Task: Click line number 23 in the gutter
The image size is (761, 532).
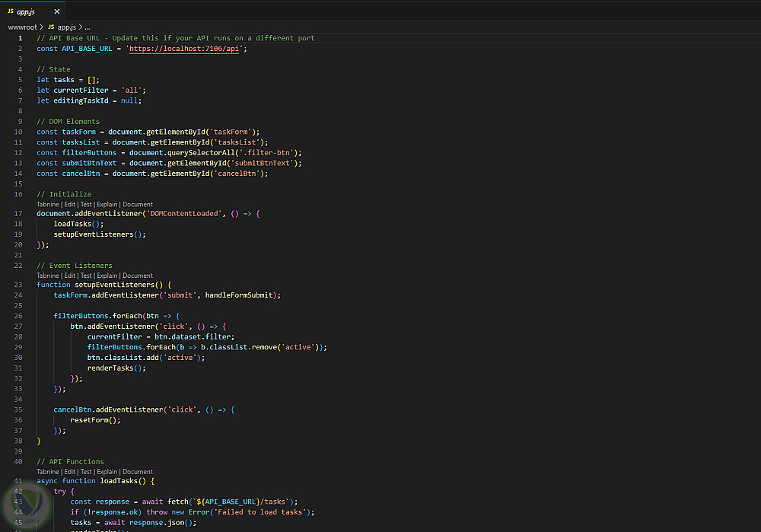Action: click(18, 285)
